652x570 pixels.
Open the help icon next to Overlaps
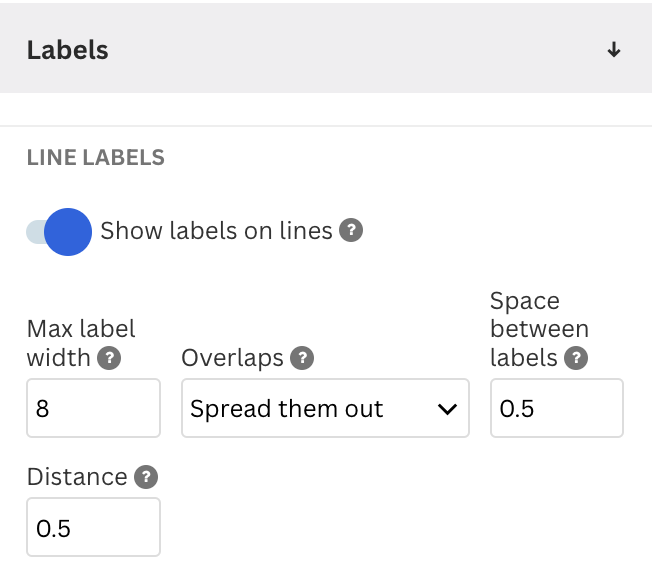click(302, 358)
